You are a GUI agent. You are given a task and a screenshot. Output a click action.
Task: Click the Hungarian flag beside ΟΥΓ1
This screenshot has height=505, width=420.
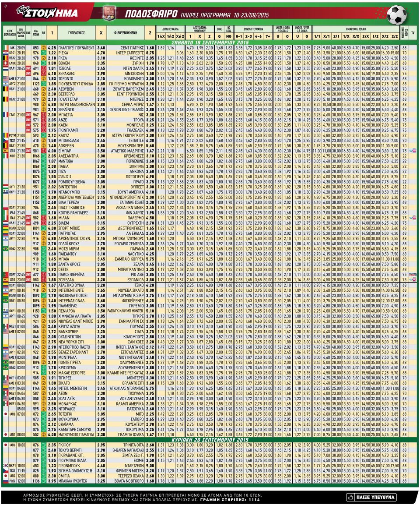(5, 187)
